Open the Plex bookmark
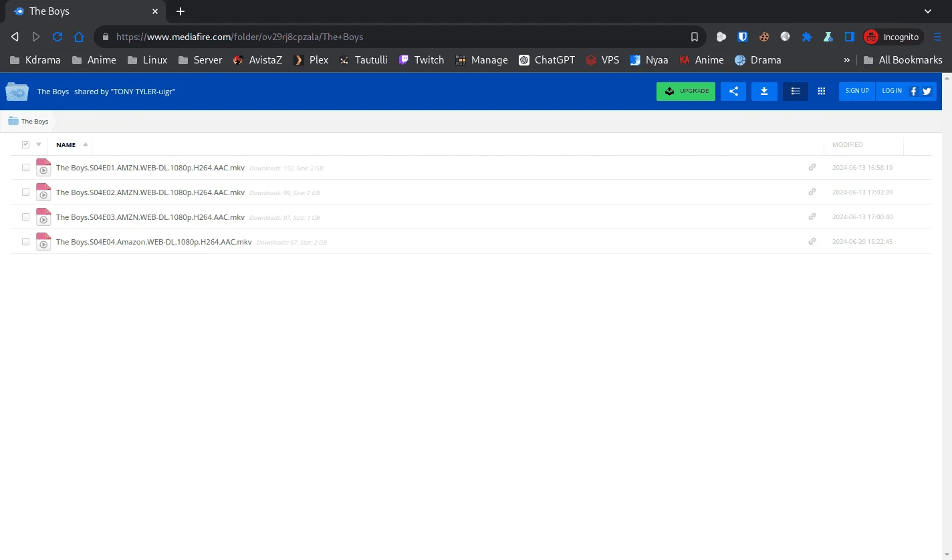The height and width of the screenshot is (560, 952). [311, 60]
